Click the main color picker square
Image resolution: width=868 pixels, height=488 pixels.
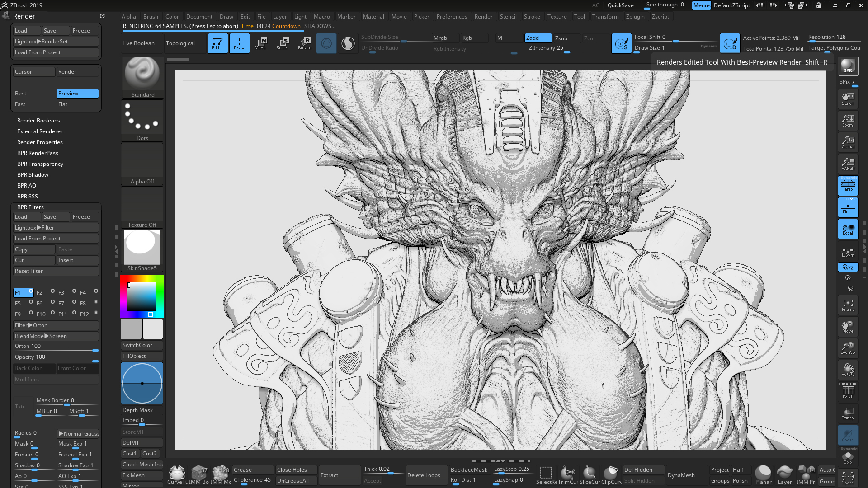142,296
